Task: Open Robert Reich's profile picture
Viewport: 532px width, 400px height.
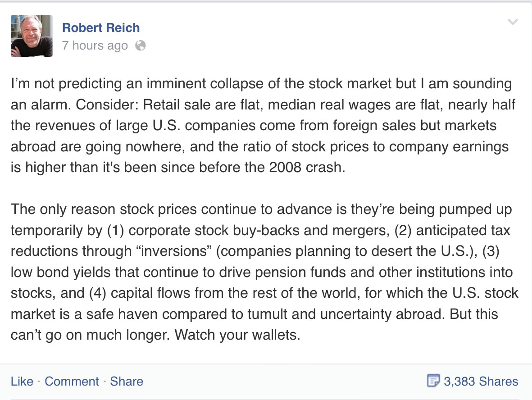Action: coord(32,36)
